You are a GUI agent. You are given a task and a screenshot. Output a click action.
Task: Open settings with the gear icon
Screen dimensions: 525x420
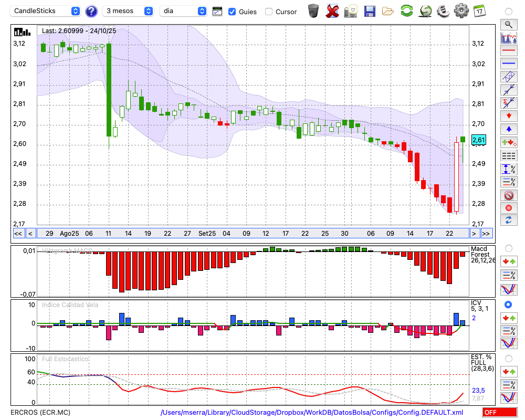461,10
